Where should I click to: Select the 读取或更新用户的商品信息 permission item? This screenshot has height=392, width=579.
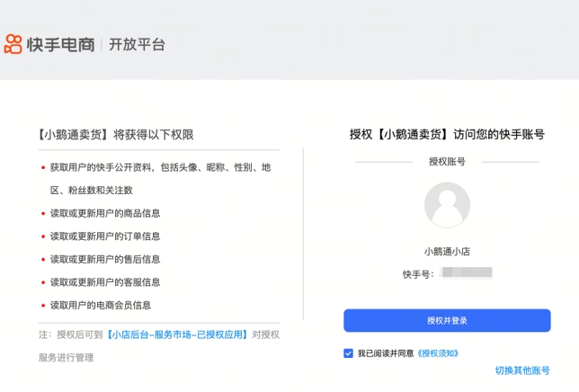click(105, 213)
